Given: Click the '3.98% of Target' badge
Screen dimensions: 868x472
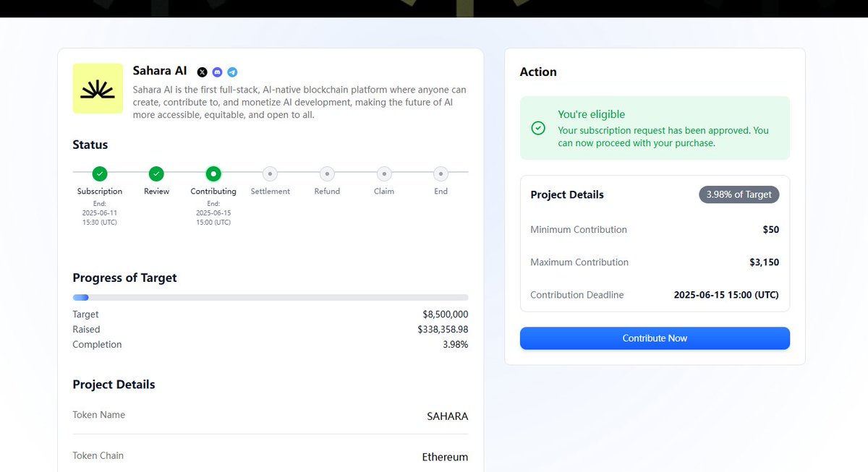Looking at the screenshot, I should point(739,194).
